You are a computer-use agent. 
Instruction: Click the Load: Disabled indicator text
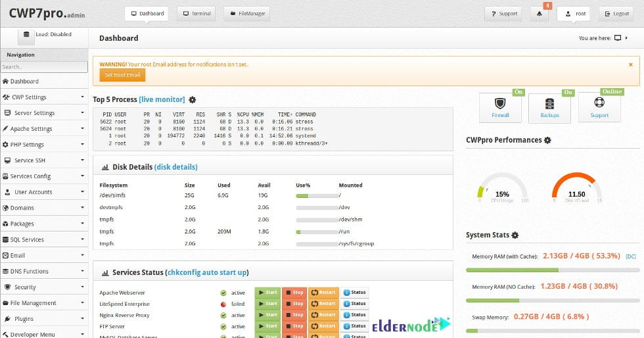click(x=53, y=35)
